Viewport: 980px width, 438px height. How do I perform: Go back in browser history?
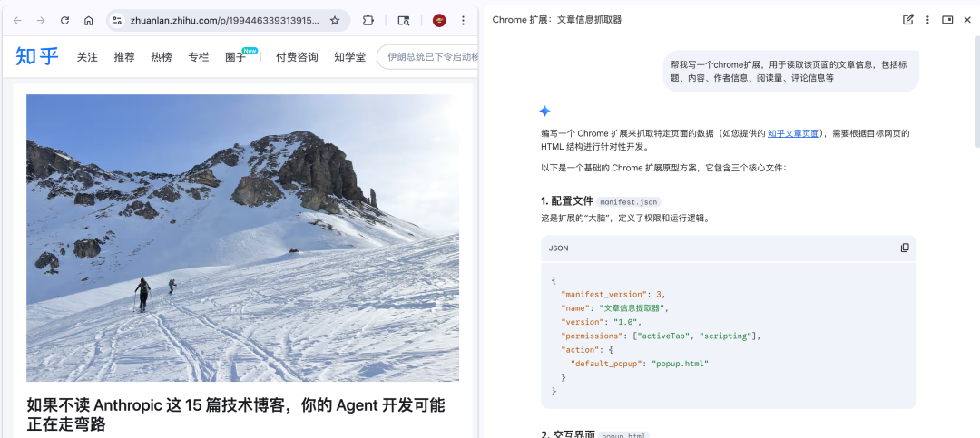(17, 21)
